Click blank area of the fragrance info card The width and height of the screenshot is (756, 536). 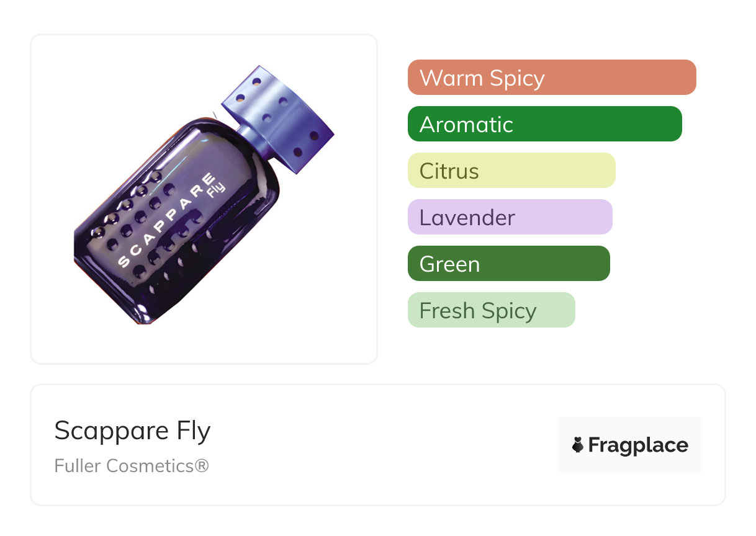click(x=385, y=447)
